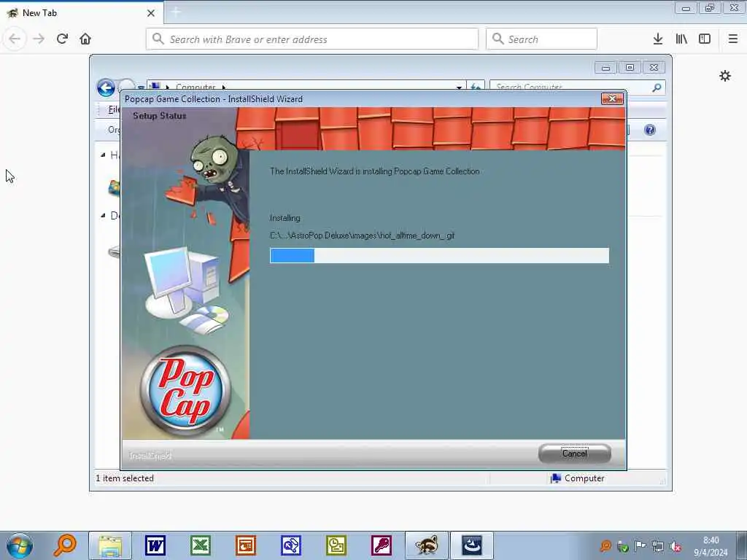Click '1 item selected' status text

(x=125, y=478)
